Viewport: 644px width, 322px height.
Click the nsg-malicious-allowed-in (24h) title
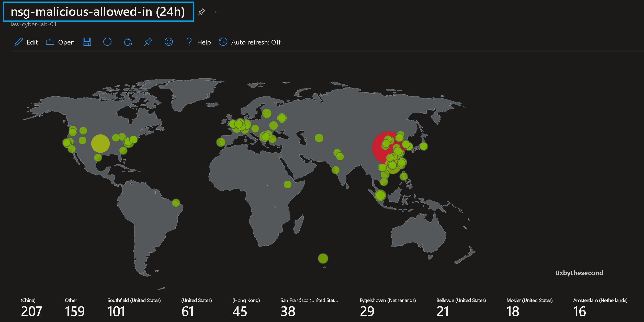(98, 12)
